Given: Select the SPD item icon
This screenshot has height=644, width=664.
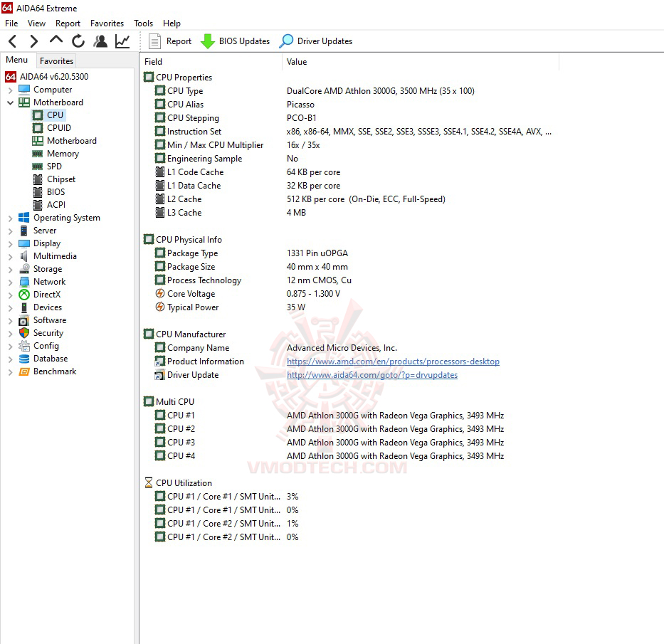Looking at the screenshot, I should pyautogui.click(x=38, y=167).
